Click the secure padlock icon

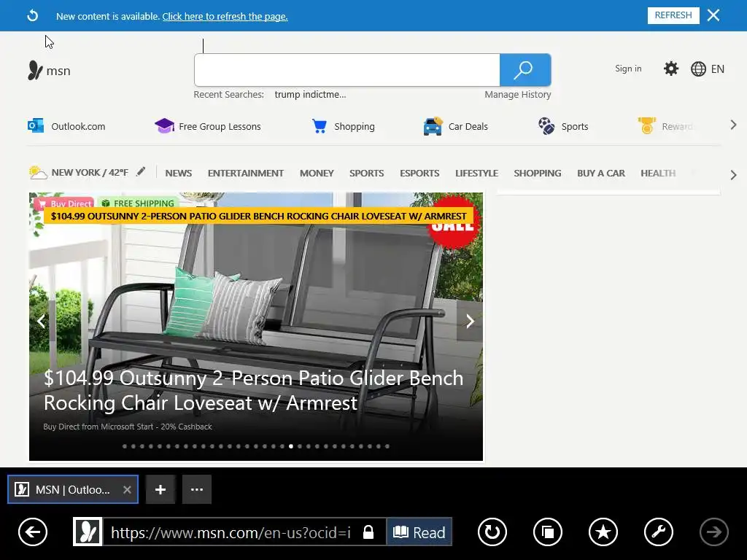(368, 532)
